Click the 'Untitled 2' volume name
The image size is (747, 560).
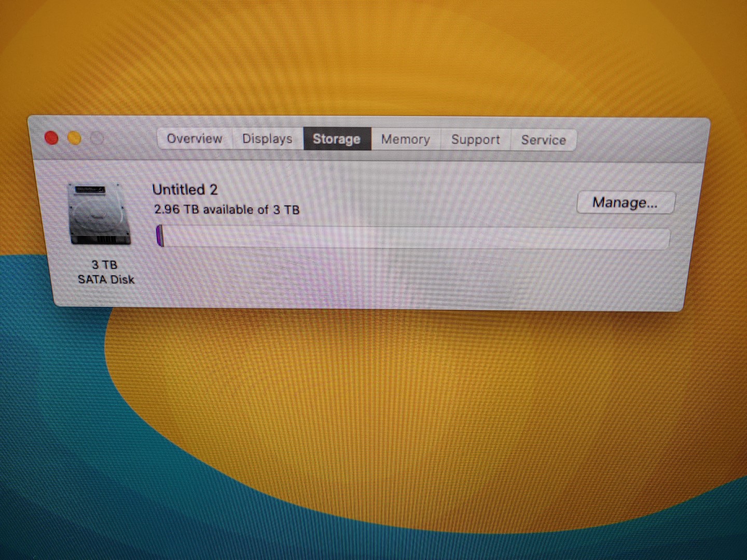[185, 190]
